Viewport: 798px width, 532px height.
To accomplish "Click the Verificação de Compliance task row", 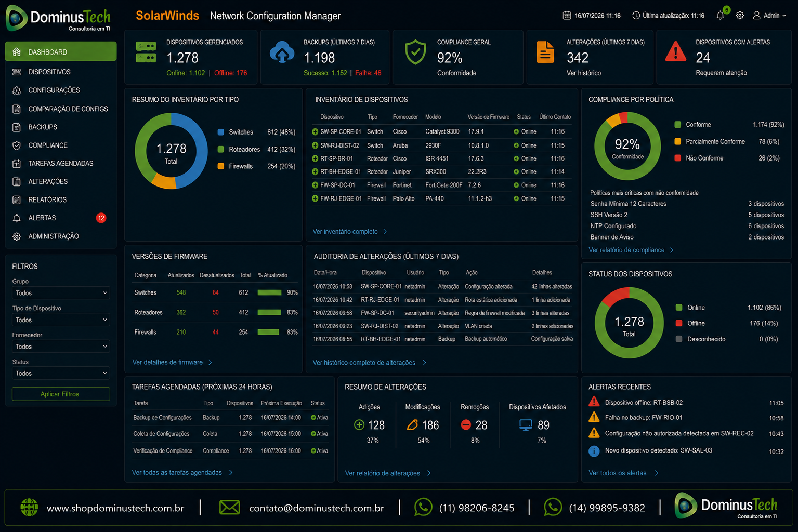I will [x=230, y=451].
